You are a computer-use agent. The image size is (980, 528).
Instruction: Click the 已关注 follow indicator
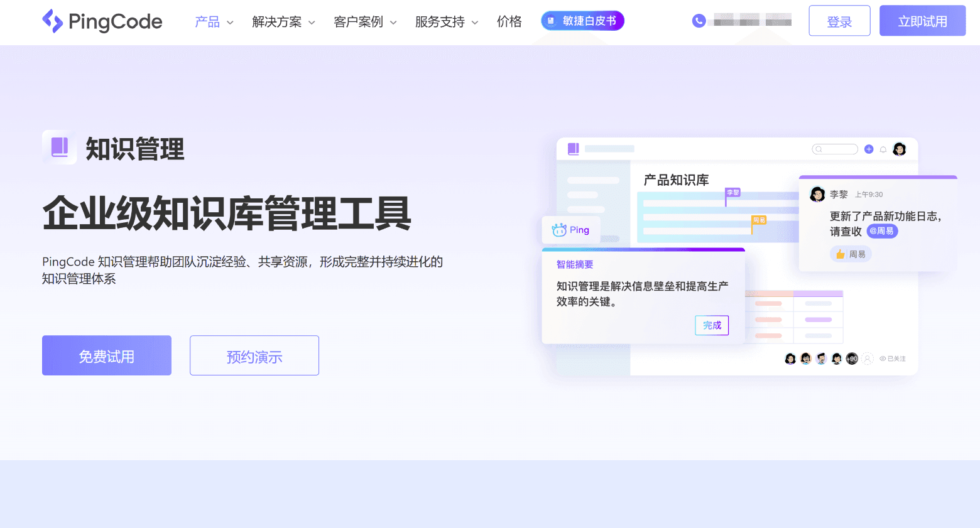point(893,359)
